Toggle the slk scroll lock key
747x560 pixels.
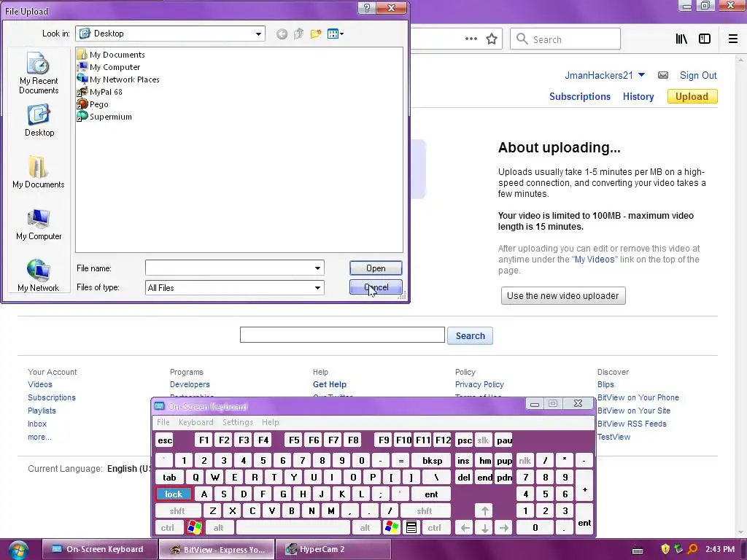click(483, 440)
